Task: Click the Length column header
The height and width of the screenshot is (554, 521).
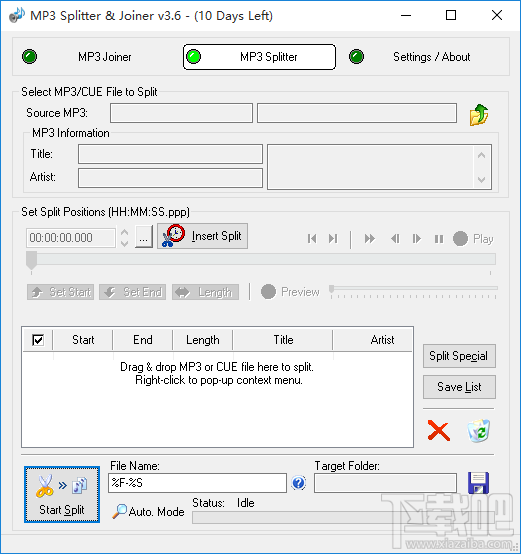Action: coord(203,340)
